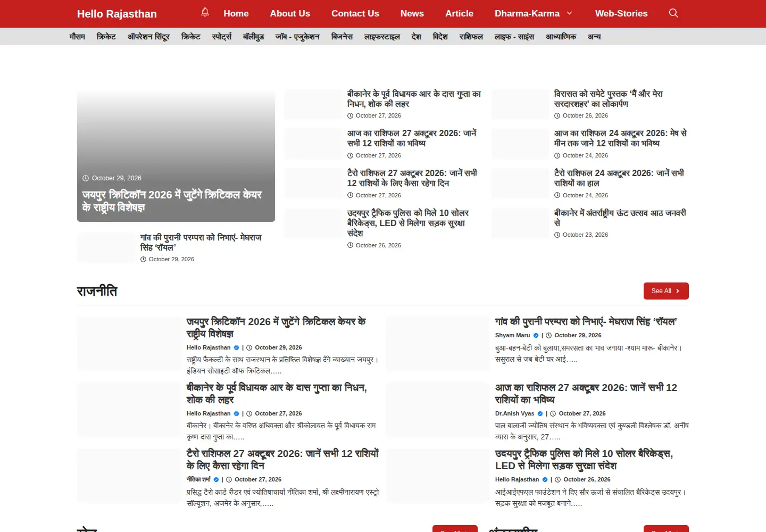The width and height of the screenshot is (766, 532).
Task: Open टैरो राशिफल 27 अक्टूबर top headline
Action: click(412, 178)
